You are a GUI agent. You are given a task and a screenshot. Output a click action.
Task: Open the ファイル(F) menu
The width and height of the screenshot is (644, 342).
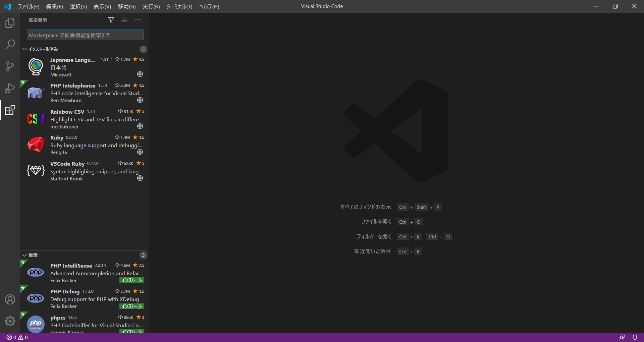point(29,6)
